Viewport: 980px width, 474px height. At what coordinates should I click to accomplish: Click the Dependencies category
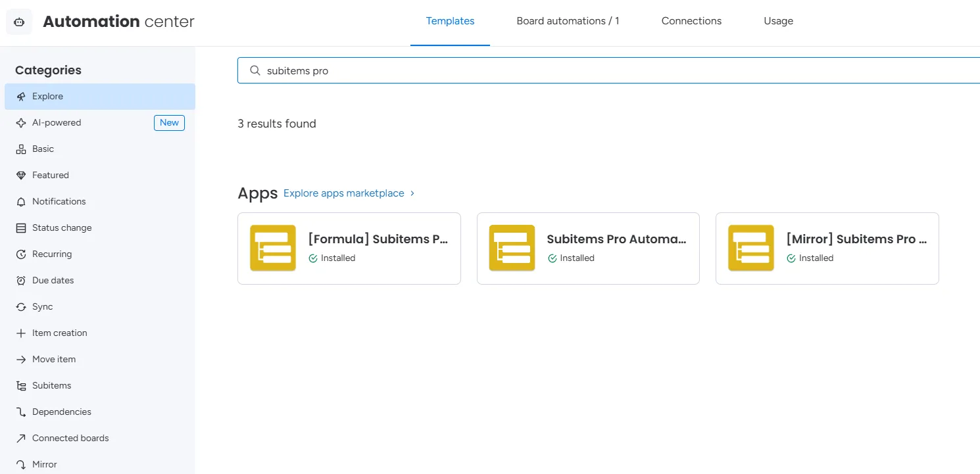point(61,412)
